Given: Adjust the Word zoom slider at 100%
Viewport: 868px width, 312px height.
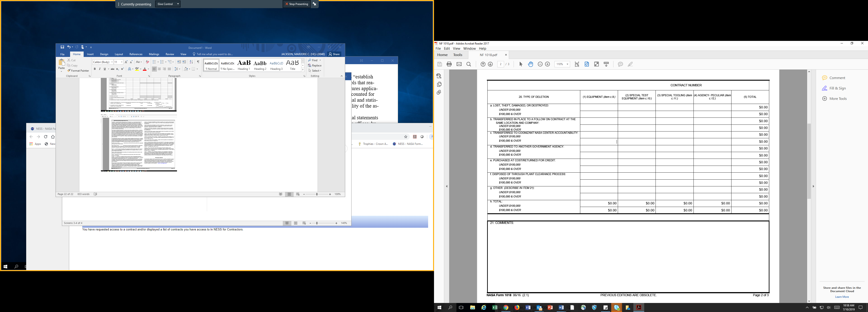Looking at the screenshot, I should (317, 195).
